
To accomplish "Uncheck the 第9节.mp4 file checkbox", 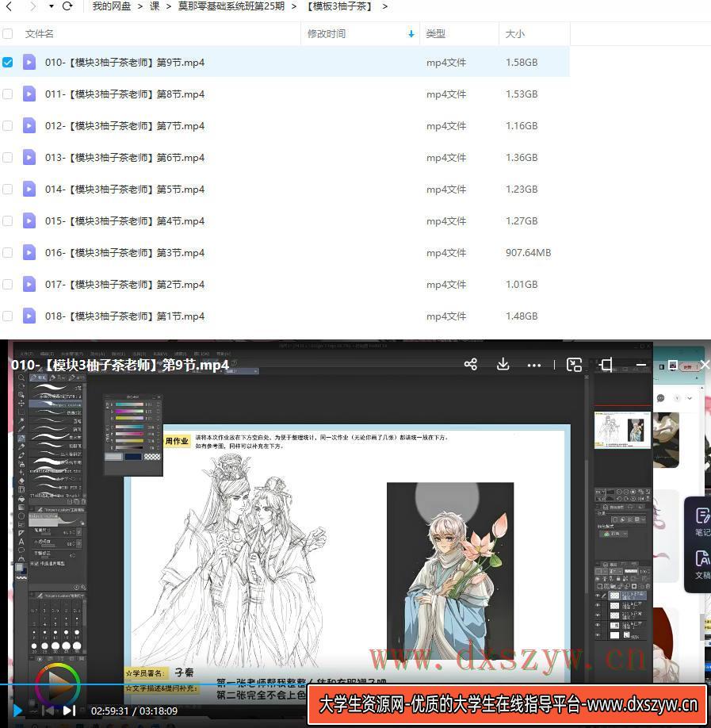I will coord(7,62).
